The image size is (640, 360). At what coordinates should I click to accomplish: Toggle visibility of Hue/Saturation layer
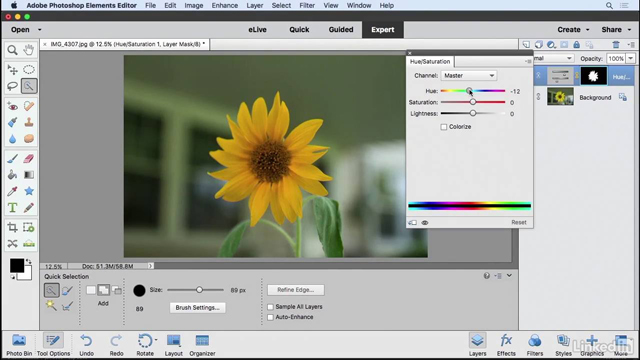(x=538, y=76)
